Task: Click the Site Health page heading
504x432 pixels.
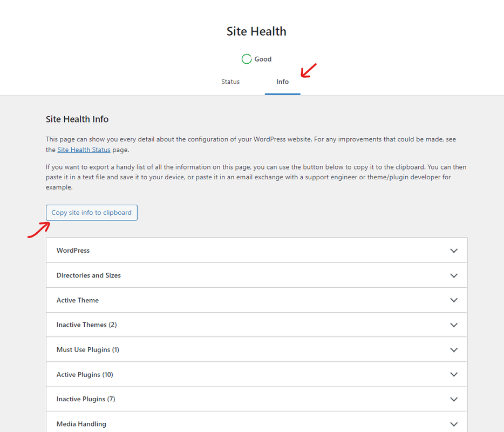Action: click(256, 31)
